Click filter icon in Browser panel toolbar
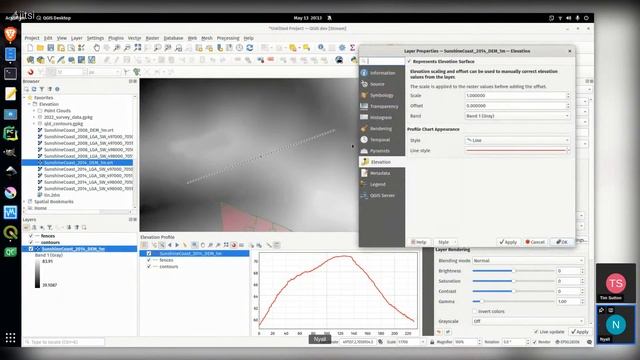Screen dimensions: 640x360 click(42, 89)
